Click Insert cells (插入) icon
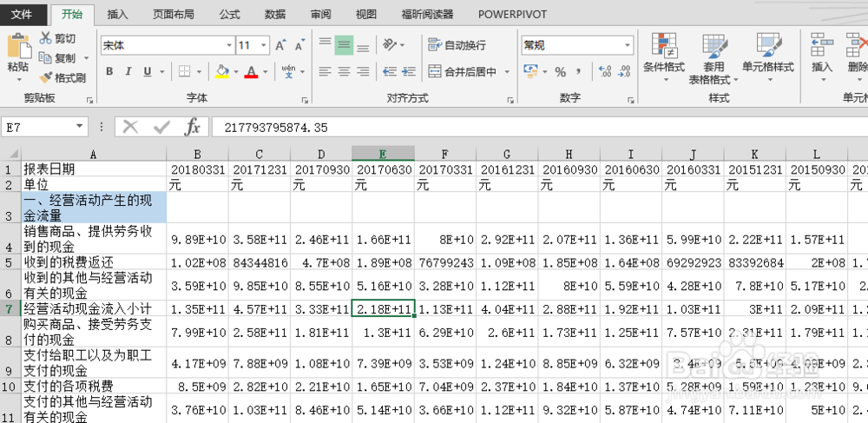This screenshot has width=868, height=423. coord(822,45)
